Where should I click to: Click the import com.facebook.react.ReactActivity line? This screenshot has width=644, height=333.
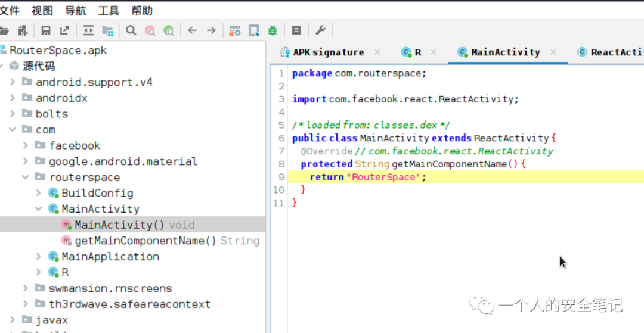point(405,99)
